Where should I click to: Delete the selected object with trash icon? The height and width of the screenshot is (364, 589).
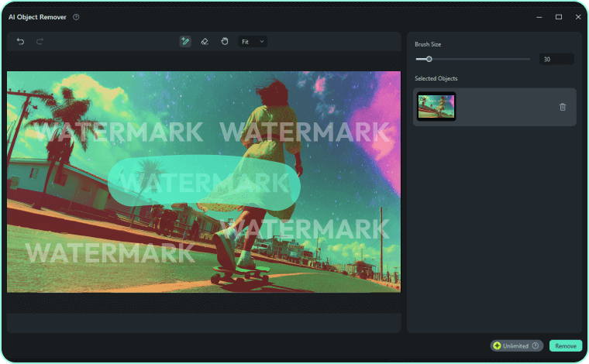point(563,107)
